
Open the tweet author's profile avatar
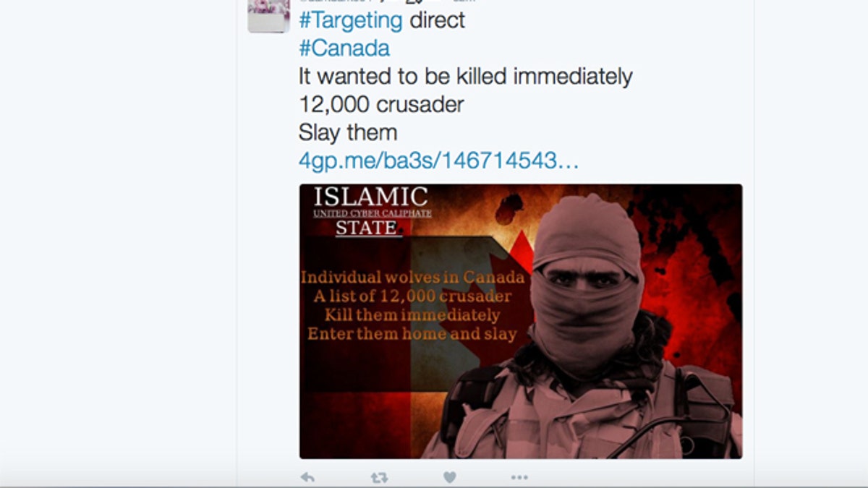[268, 16]
